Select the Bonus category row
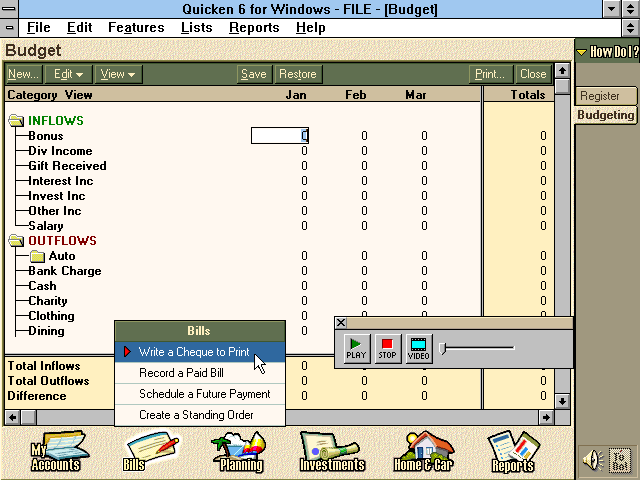Screen dimensions: 640x480 coord(46,136)
